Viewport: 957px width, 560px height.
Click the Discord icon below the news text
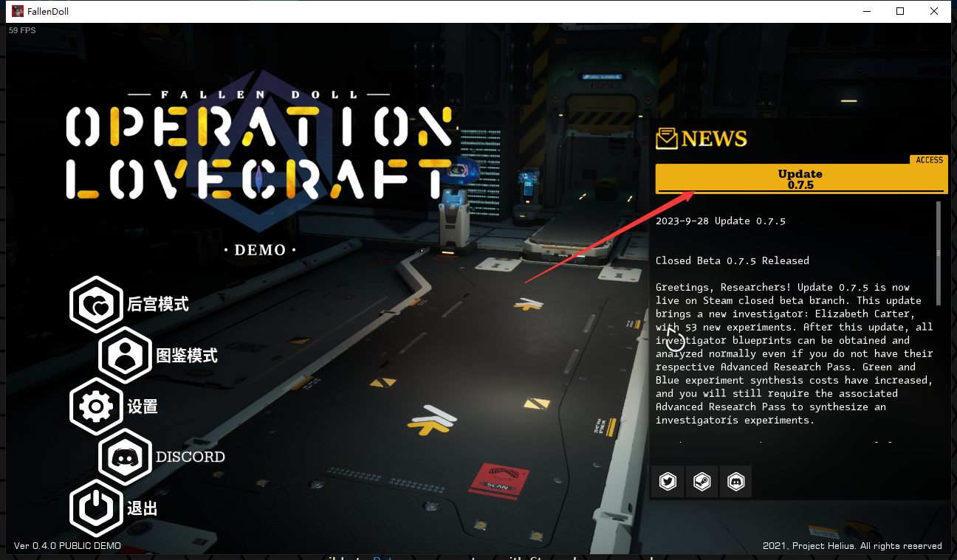pos(735,482)
